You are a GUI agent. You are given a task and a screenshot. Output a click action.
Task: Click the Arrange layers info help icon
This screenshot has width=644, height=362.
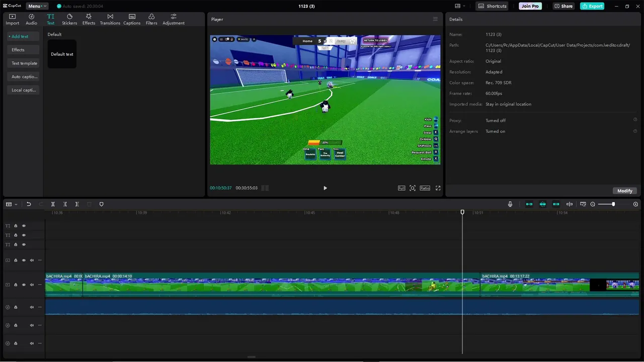635,131
